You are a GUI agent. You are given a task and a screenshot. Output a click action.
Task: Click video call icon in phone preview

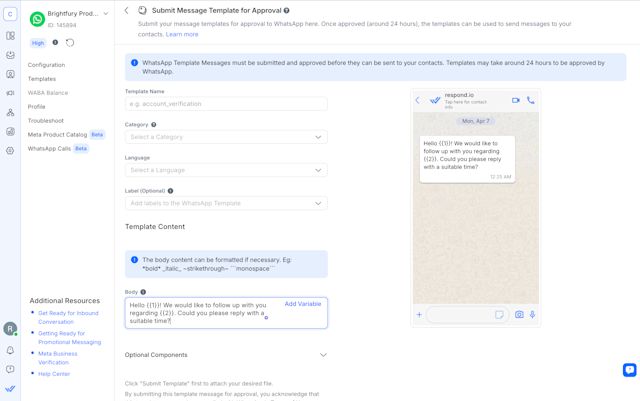[516, 100]
